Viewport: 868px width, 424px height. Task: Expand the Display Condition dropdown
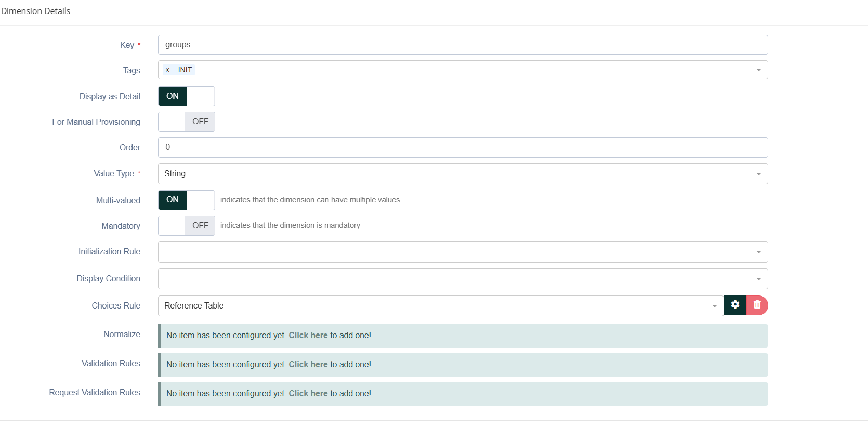(x=463, y=279)
